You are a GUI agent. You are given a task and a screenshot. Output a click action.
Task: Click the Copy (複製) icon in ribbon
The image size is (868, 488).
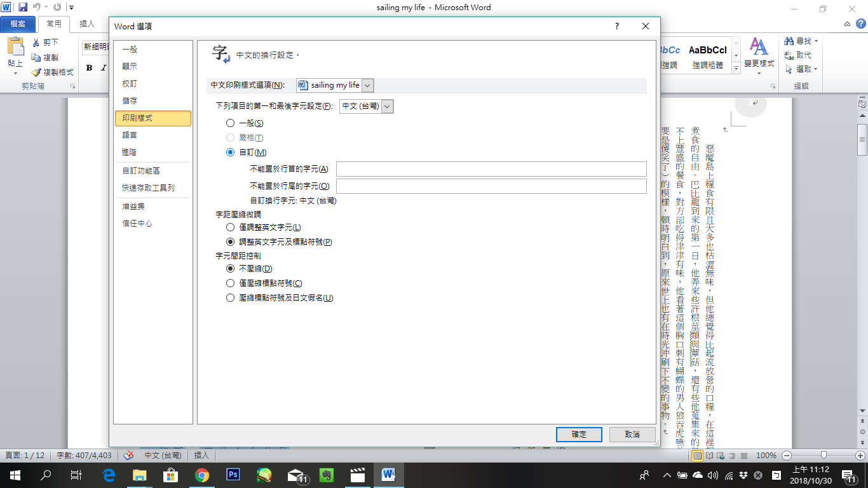tap(36, 58)
